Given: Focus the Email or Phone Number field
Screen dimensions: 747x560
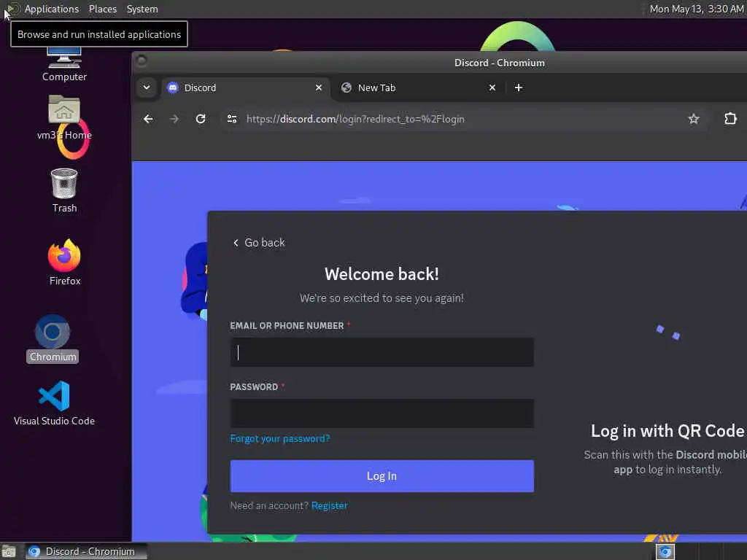Looking at the screenshot, I should click(382, 352).
